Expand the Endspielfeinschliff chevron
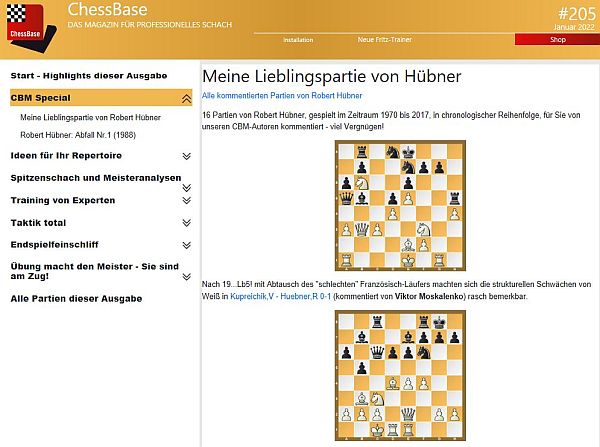This screenshot has height=447, width=600. (x=186, y=244)
